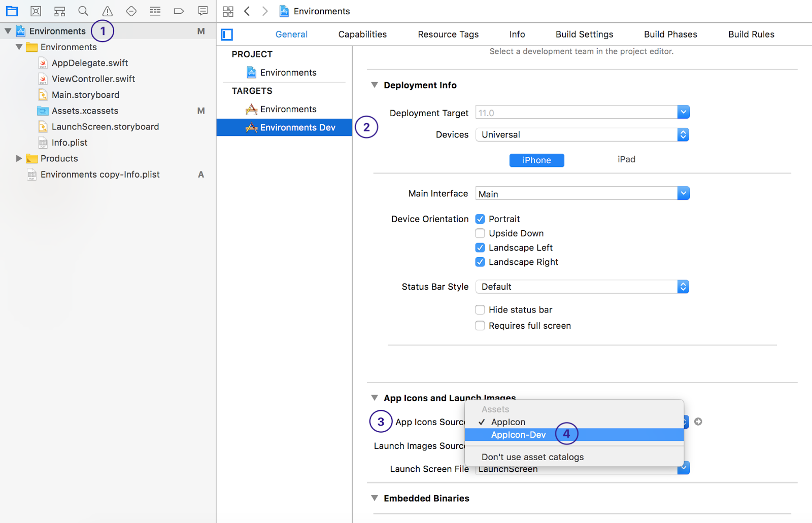Enable Hide status bar checkbox

pos(480,310)
